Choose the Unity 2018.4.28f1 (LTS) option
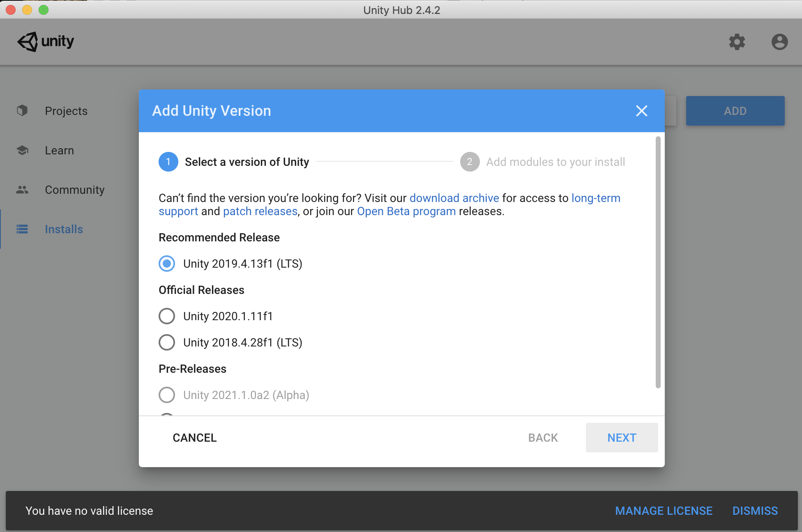The width and height of the screenshot is (802, 532). coord(167,342)
